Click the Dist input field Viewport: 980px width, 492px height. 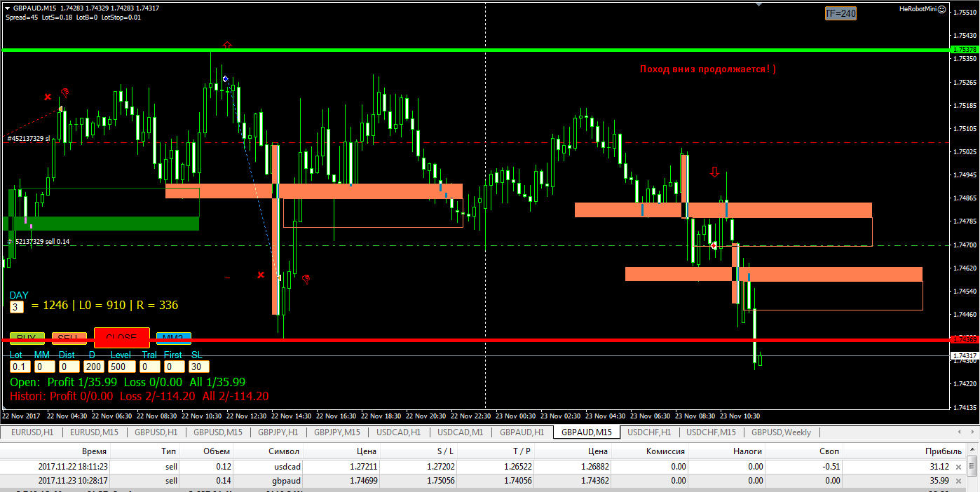click(x=69, y=366)
